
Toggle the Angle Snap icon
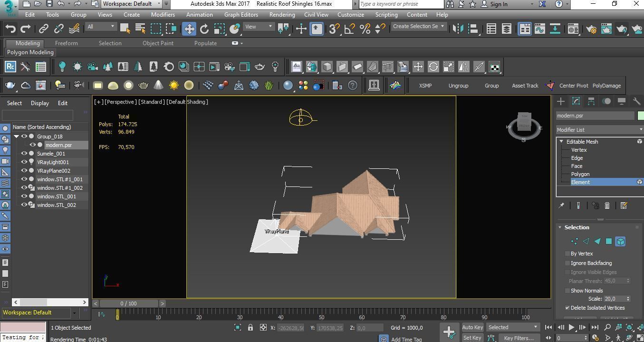(x=350, y=29)
